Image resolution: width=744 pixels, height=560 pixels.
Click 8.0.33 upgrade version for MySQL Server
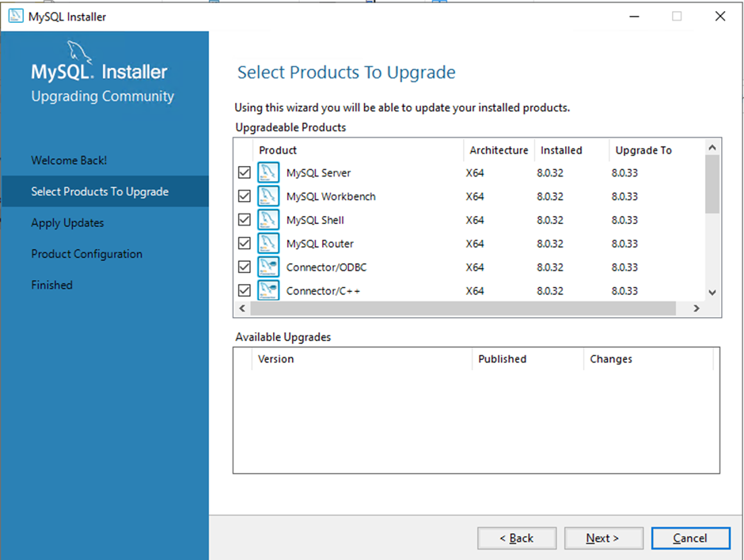[624, 173]
